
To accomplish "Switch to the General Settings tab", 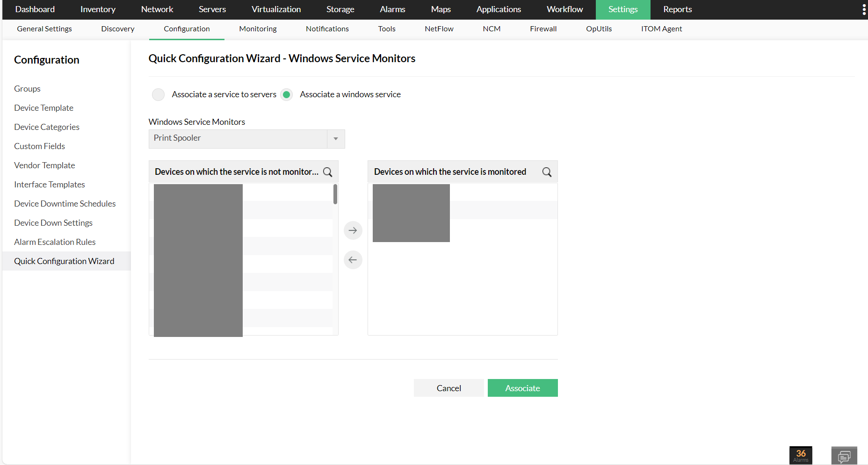I will point(44,29).
